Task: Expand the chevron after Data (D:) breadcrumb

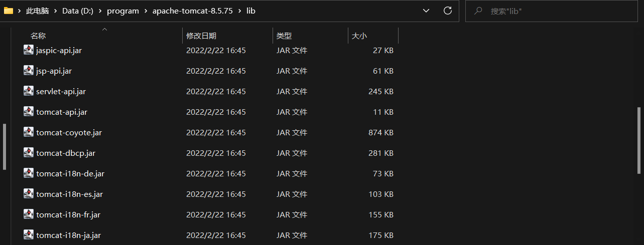Action: coord(99,11)
